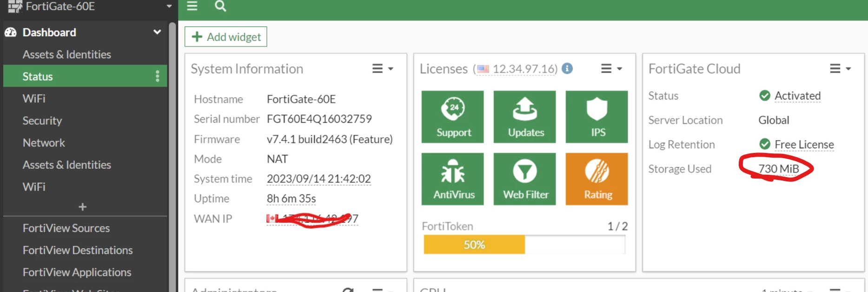Click the Licenses info icon
This screenshot has width=868, height=292.
(567, 68)
